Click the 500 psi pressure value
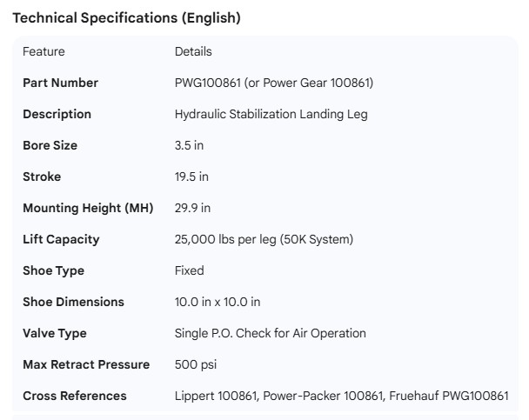Image resolution: width=529 pixels, height=420 pixels. pos(195,364)
